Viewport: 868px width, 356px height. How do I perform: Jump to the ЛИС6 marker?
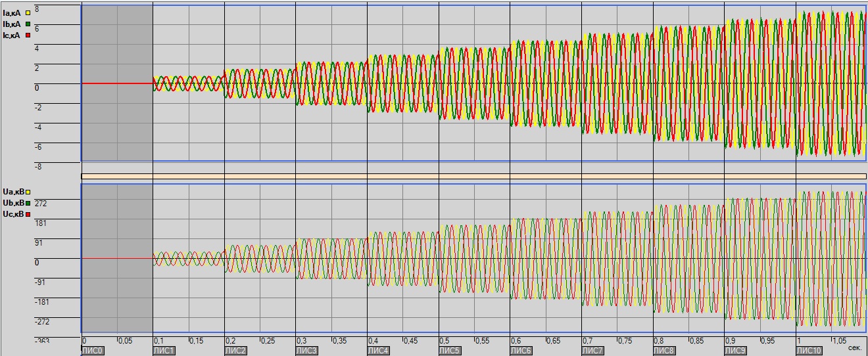pos(521,351)
